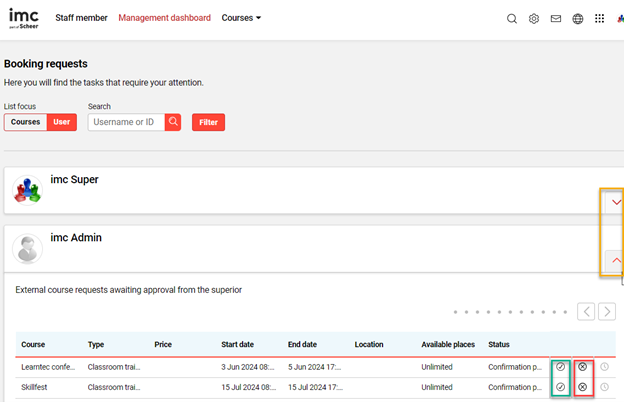Switch list focus to User
Viewport: 624px width, 402px height.
pyautogui.click(x=62, y=122)
